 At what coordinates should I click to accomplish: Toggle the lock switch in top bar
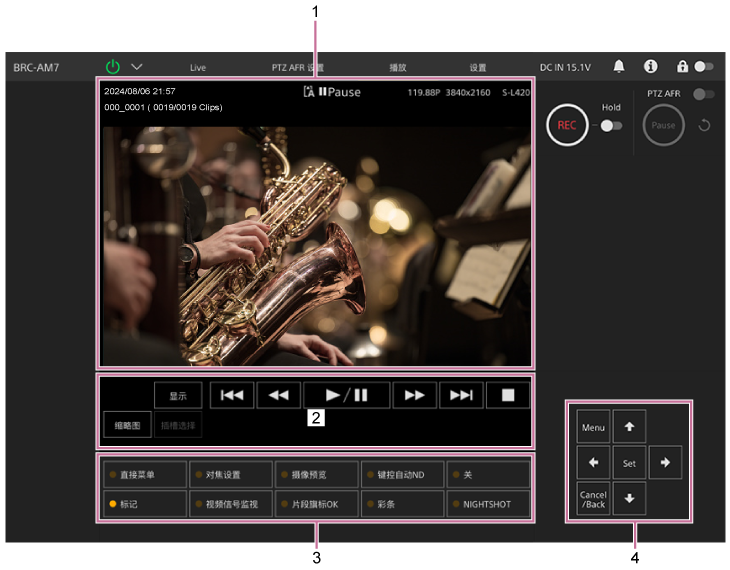pos(703,67)
